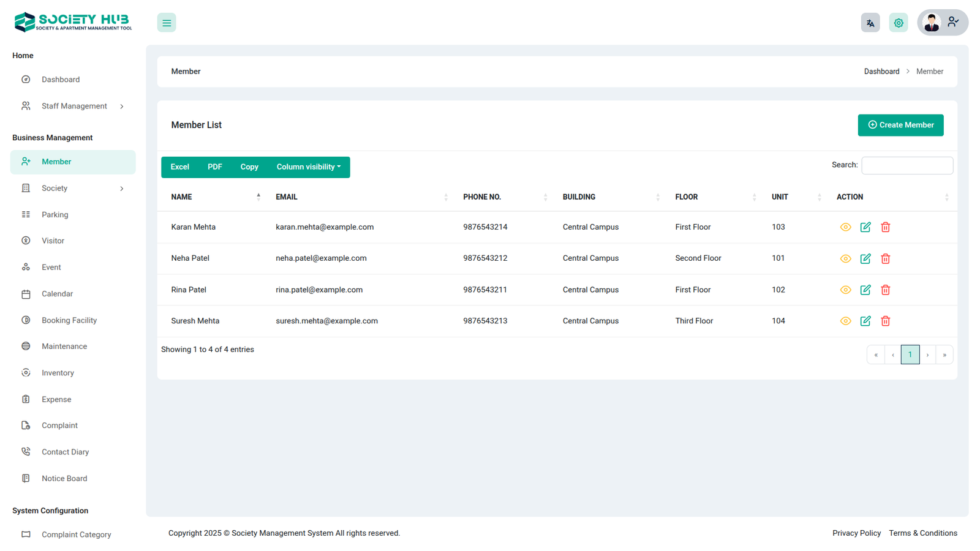Click the language translate icon in header

(870, 23)
